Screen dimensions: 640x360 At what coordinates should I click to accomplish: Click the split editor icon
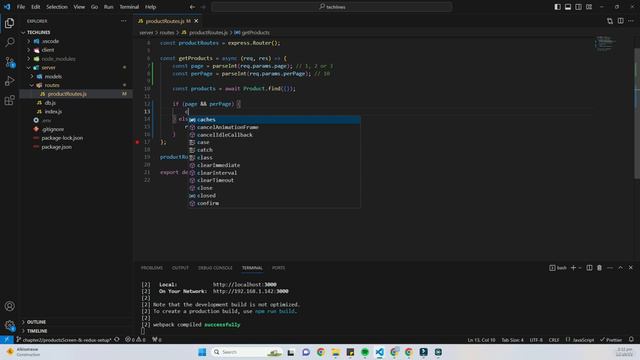pos(620,21)
